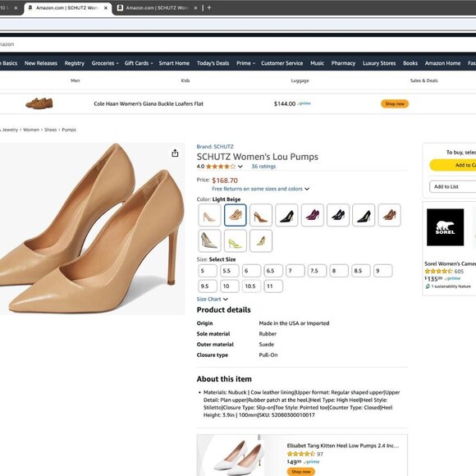Go to Today's Deals
The image size is (476, 476).
pos(213,63)
